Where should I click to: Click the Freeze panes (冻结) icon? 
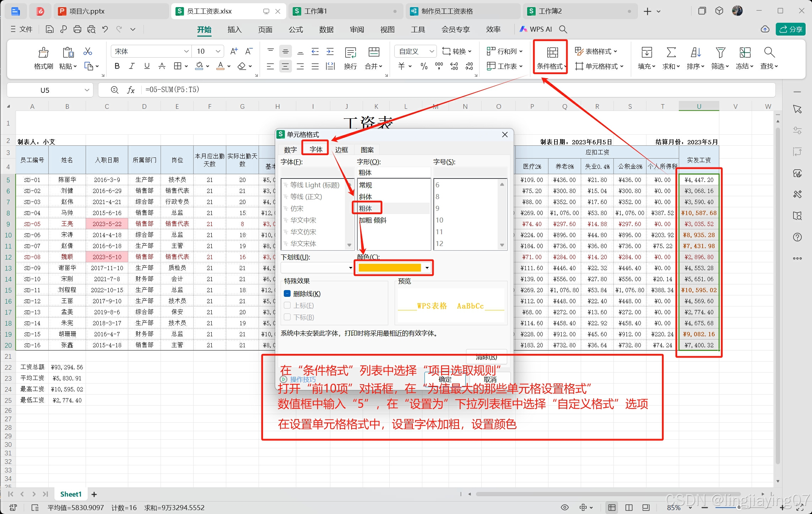click(745, 53)
